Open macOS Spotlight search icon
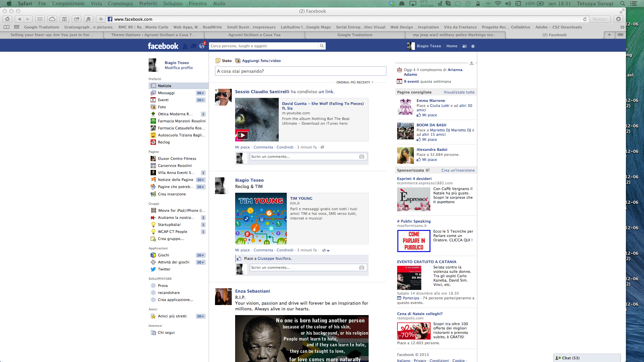The image size is (644, 362). coord(623,4)
